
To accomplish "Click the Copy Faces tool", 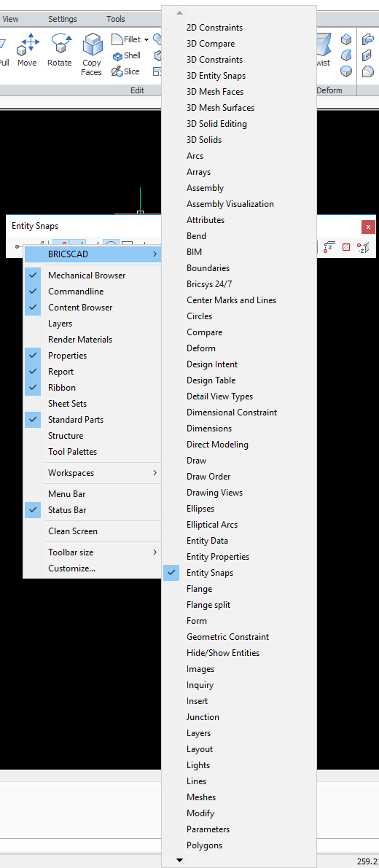I will pyautogui.click(x=92, y=54).
